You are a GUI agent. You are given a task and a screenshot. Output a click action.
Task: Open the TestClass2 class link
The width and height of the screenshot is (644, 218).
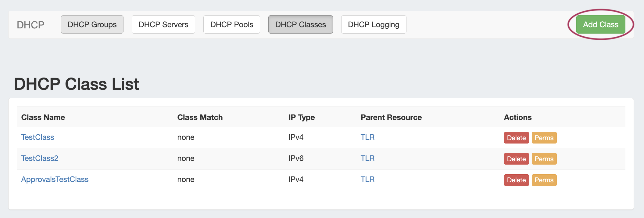pyautogui.click(x=40, y=158)
